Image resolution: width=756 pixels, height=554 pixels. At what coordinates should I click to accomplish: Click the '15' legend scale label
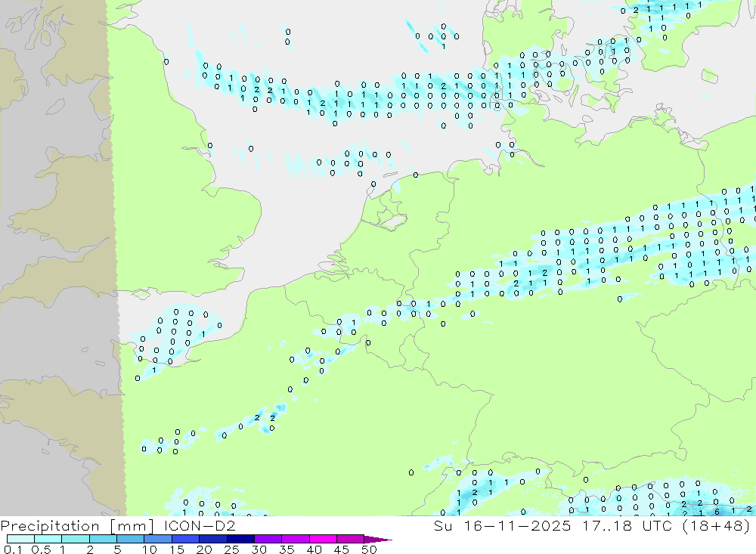pyautogui.click(x=177, y=549)
